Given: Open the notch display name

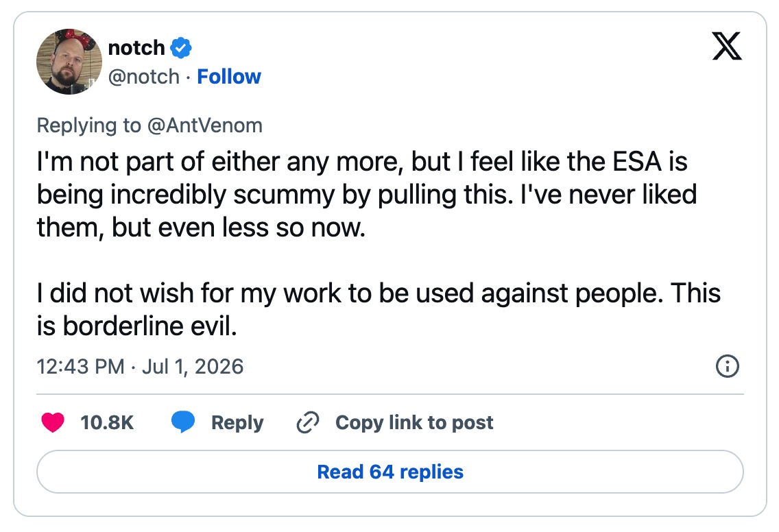Looking at the screenshot, I should pyautogui.click(x=136, y=48).
